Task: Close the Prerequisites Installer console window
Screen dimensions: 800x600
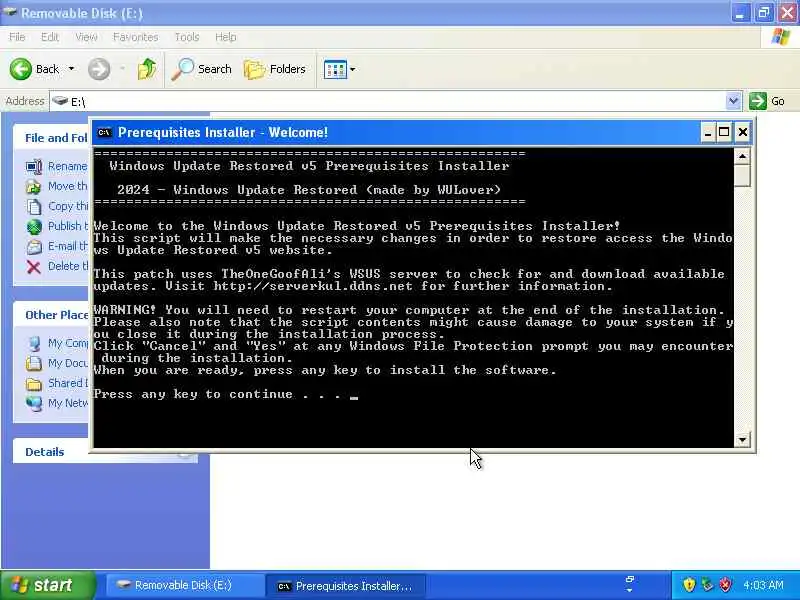Action: coord(742,133)
